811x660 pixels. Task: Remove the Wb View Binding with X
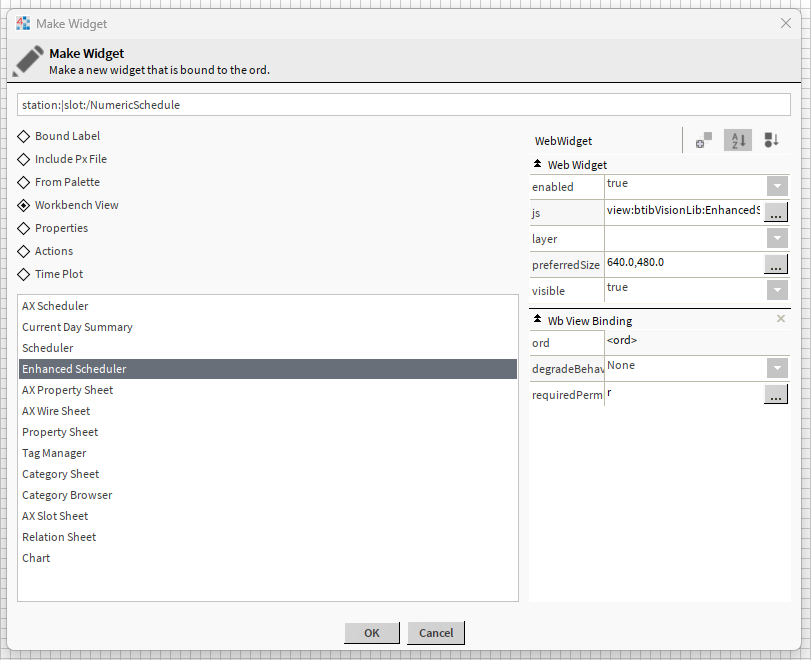pos(781,319)
